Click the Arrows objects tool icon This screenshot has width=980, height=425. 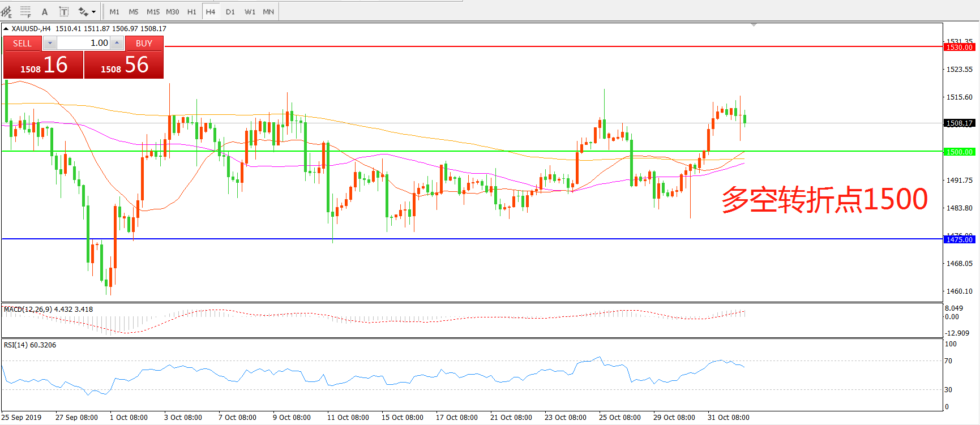(83, 11)
